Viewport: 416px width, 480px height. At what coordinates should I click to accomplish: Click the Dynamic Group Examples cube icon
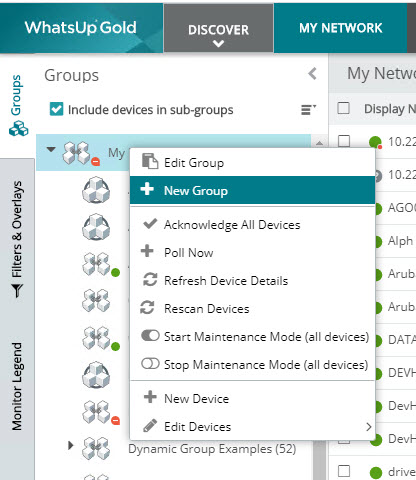[96, 448]
